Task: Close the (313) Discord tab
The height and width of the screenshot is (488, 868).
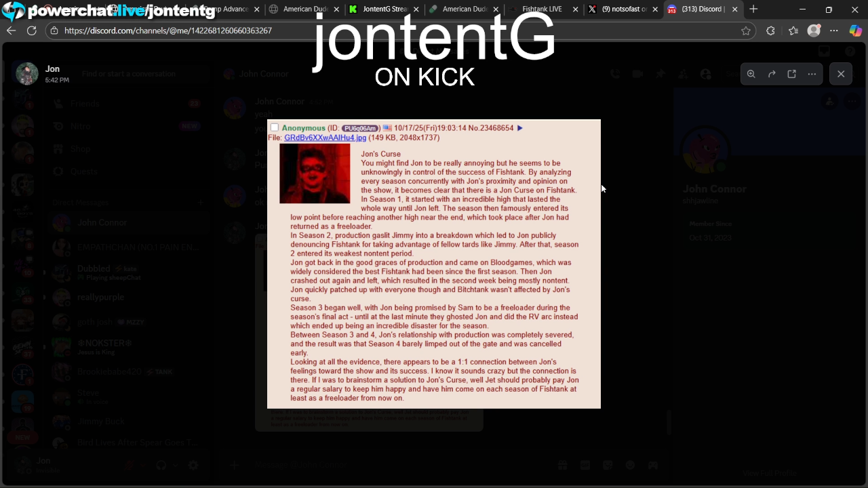Action: 734,9
